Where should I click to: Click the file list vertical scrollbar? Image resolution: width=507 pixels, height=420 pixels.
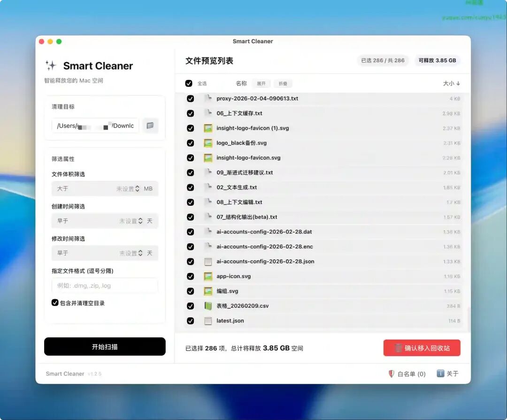[468, 319]
